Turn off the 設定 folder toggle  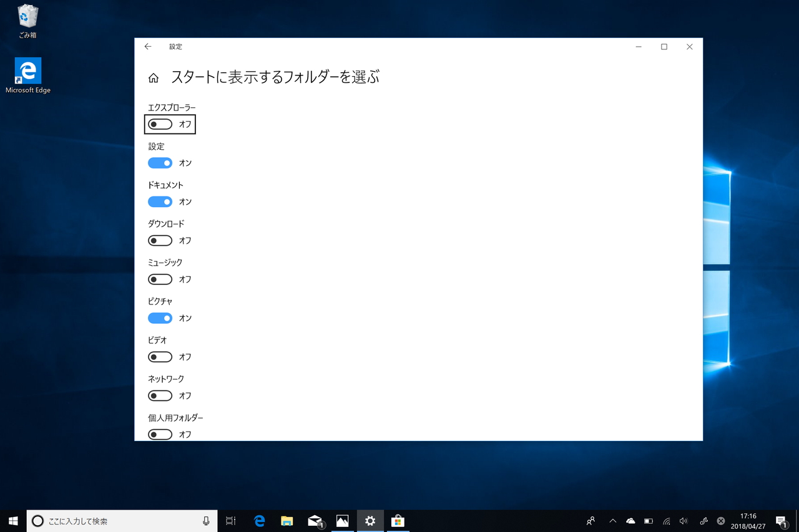pyautogui.click(x=160, y=163)
